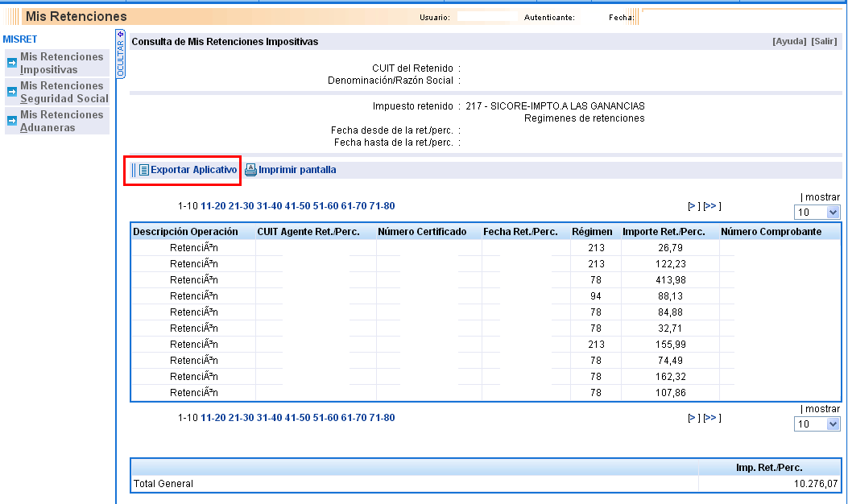Viewport: 848px width, 504px height.
Task: Click the Importe Ret./Perc. column header
Action: pyautogui.click(x=664, y=232)
